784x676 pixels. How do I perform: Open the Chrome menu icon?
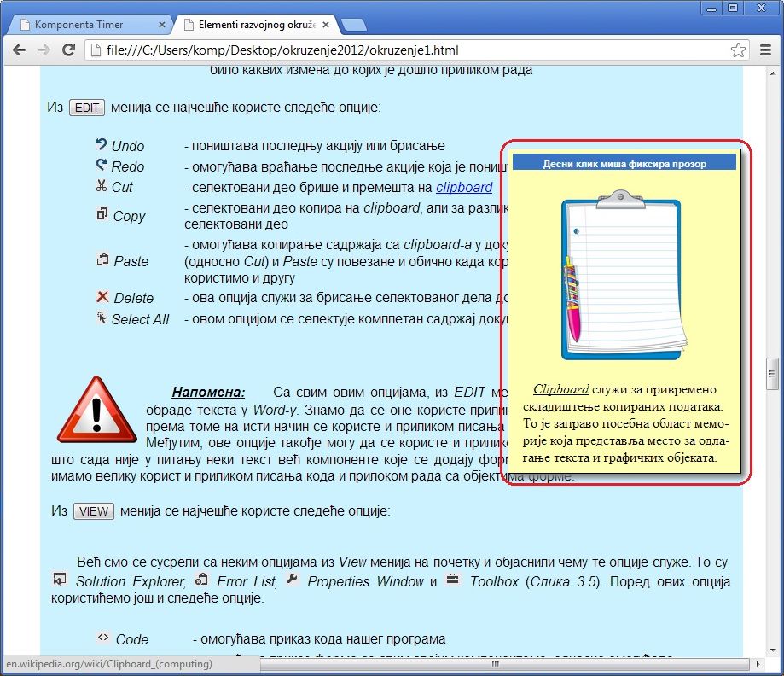pyautogui.click(x=766, y=51)
